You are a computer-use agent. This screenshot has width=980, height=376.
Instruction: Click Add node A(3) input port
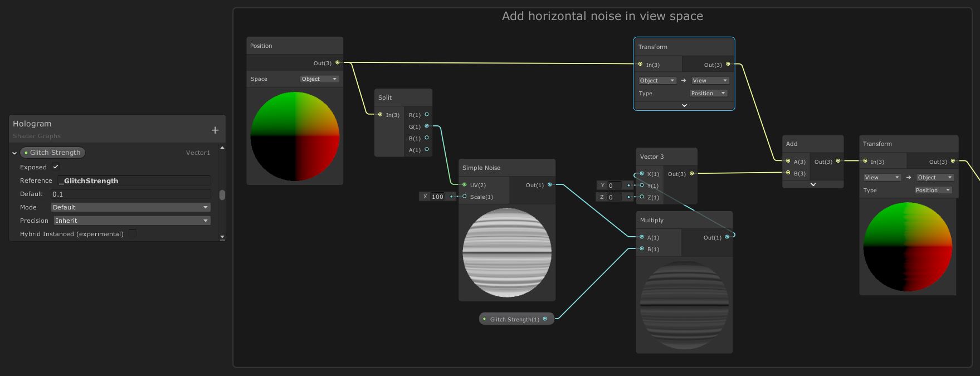coord(788,161)
